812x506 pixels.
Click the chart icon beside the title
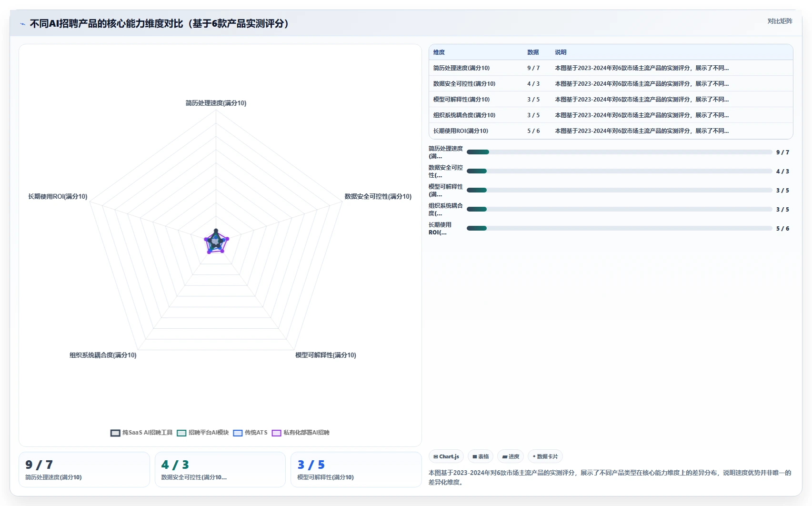(22, 24)
